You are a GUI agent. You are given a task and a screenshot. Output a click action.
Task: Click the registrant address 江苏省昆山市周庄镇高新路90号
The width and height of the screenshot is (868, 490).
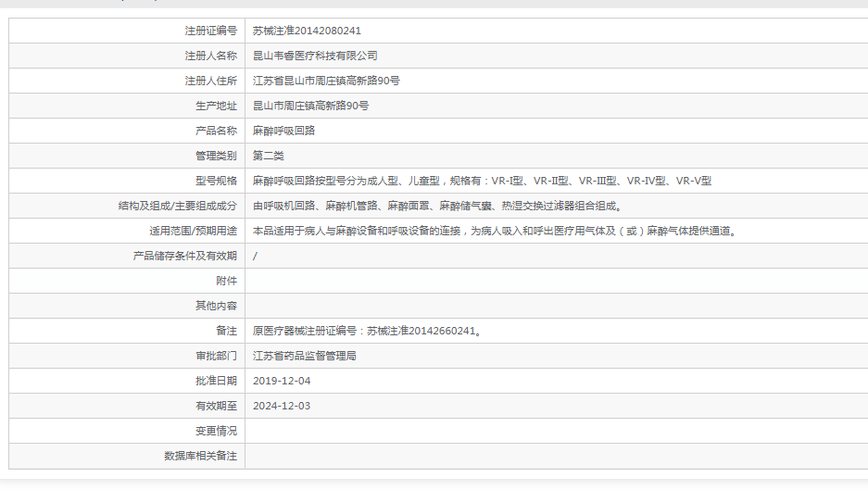tap(326, 81)
